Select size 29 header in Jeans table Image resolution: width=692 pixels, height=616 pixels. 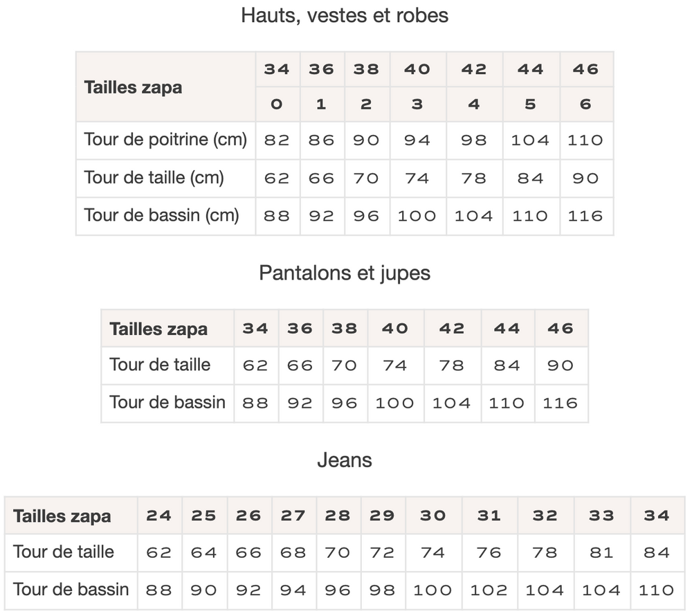(x=382, y=516)
